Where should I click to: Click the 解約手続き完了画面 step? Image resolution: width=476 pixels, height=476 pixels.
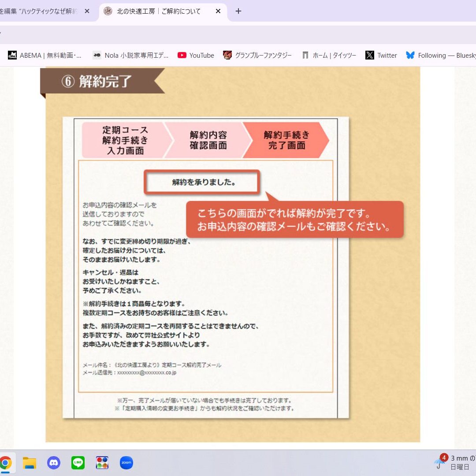pos(286,140)
